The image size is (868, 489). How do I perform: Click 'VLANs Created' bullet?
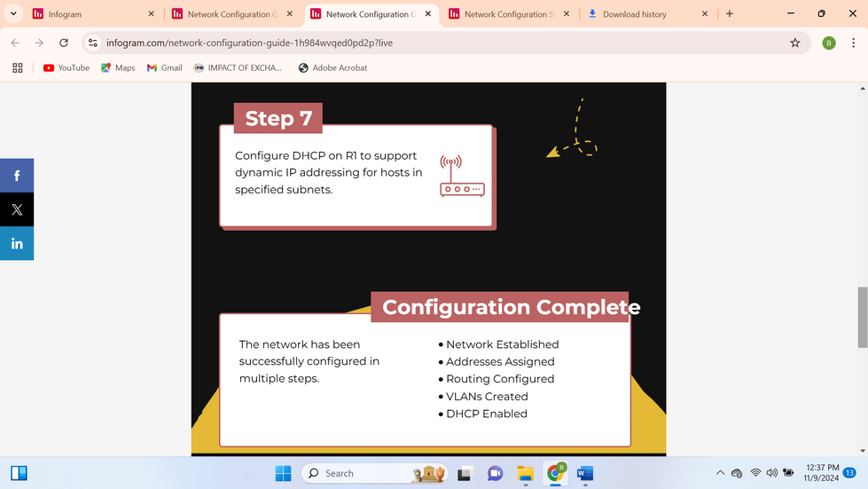(x=487, y=397)
